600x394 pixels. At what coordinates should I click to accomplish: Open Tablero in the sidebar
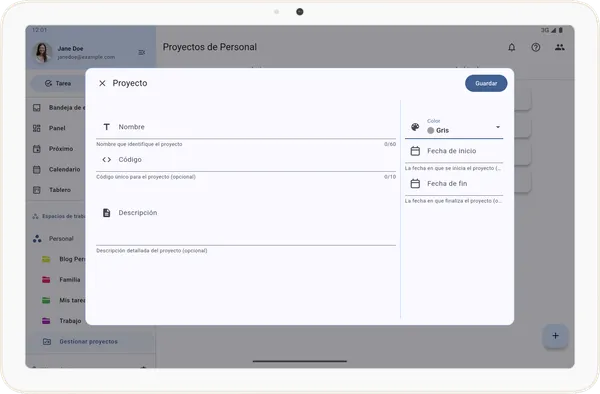(x=56, y=190)
